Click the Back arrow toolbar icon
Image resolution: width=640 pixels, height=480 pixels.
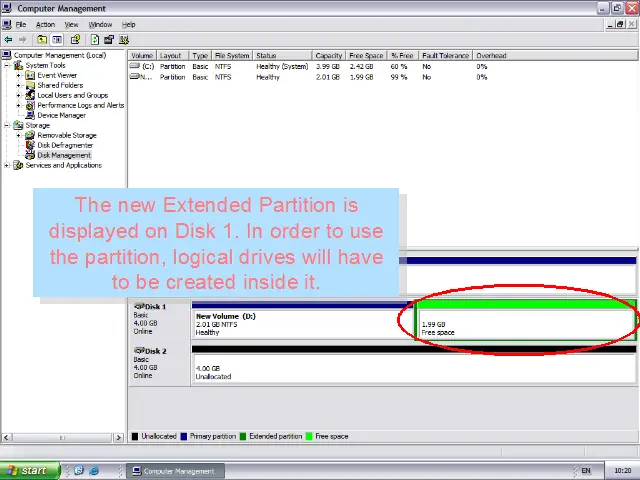point(9,40)
